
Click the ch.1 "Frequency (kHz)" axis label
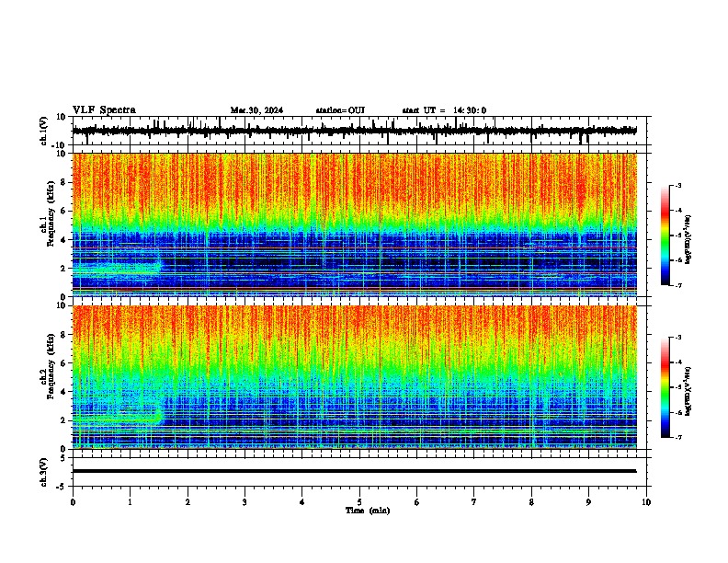(50, 212)
